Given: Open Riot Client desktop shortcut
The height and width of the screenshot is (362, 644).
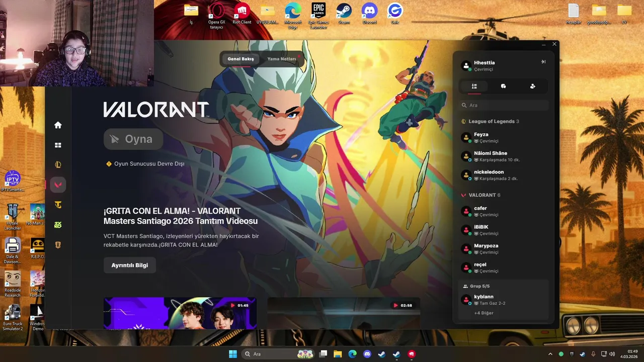Looking at the screenshot, I should coord(242,14).
